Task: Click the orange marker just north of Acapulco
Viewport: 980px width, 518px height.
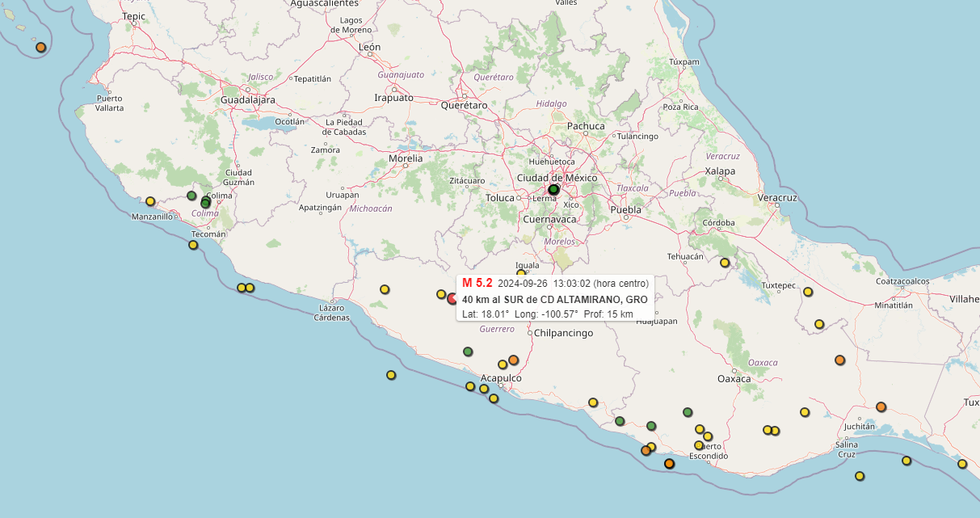Action: click(513, 360)
